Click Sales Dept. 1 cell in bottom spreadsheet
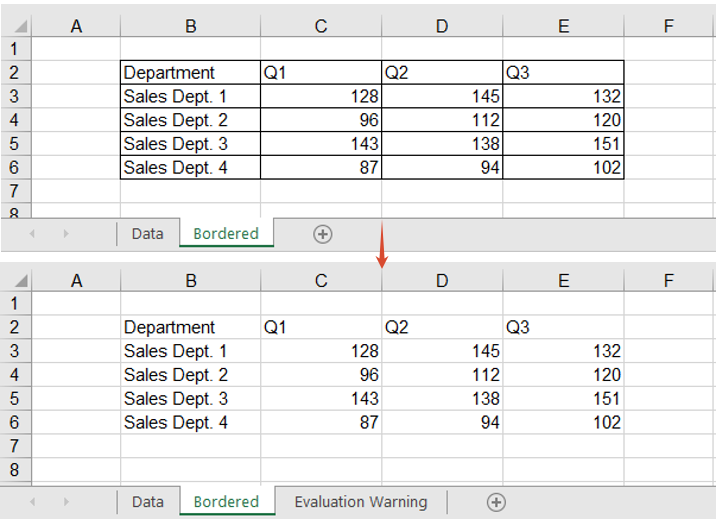 pos(190,351)
